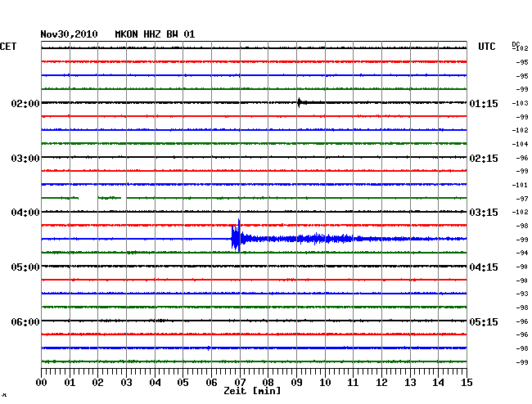Screen dimensions: 532x404
Task: Click the large blue earthquake onset spike
Action: point(237,236)
